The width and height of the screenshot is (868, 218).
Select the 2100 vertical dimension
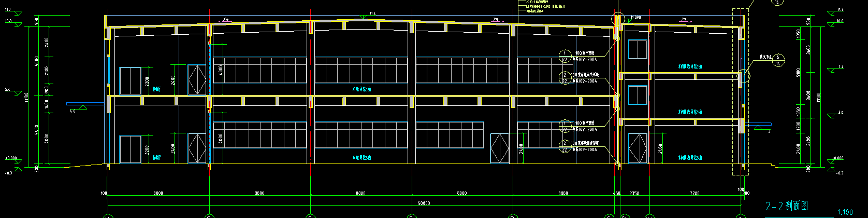(47, 71)
